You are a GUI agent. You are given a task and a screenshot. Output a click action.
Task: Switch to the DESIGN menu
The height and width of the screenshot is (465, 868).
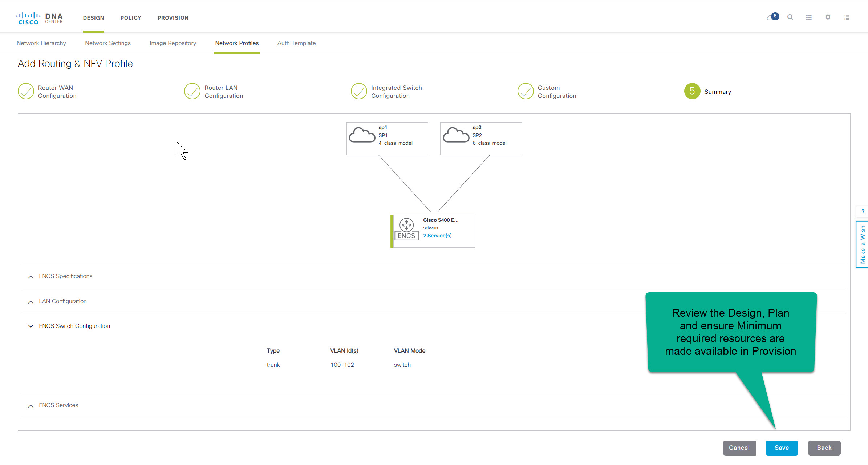coord(93,18)
